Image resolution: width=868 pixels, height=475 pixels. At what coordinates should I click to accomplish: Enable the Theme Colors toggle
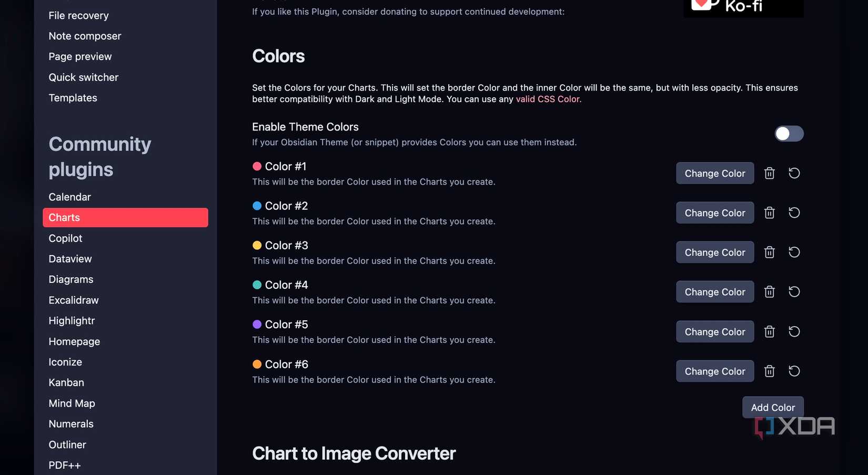click(789, 134)
